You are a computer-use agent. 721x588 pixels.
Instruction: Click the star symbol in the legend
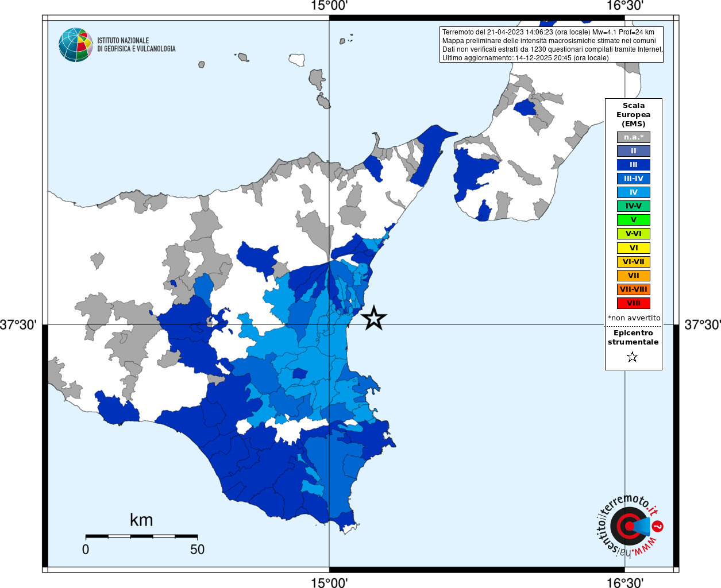633,357
